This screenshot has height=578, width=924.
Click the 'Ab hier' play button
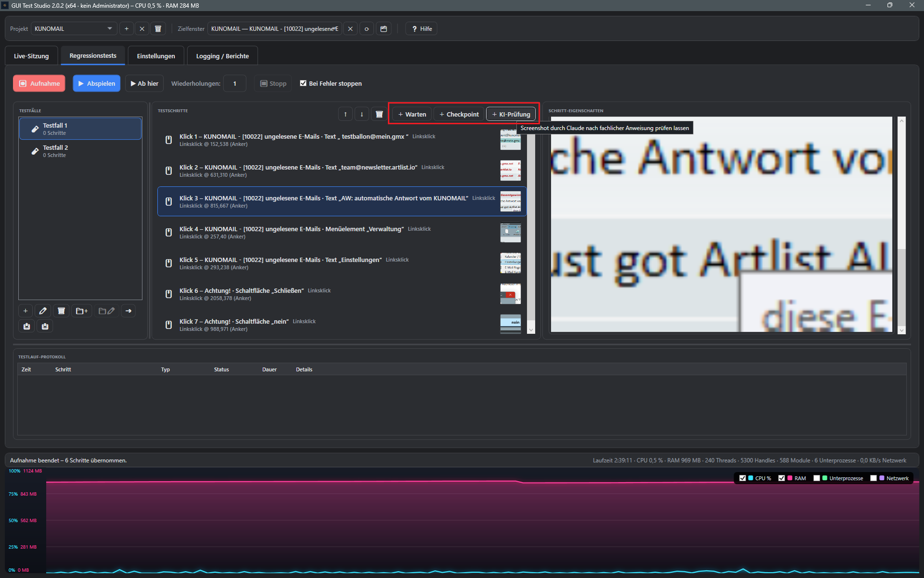tap(144, 83)
